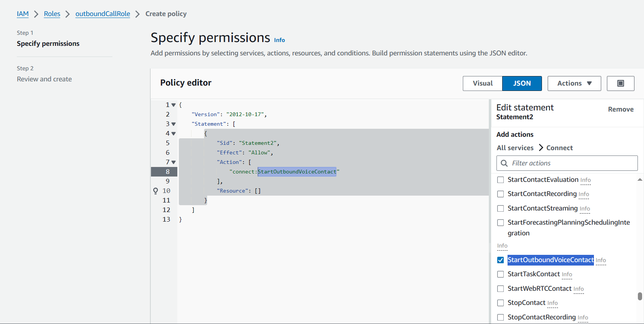Switch to the Visual editor tab
The image size is (644, 324).
[482, 83]
